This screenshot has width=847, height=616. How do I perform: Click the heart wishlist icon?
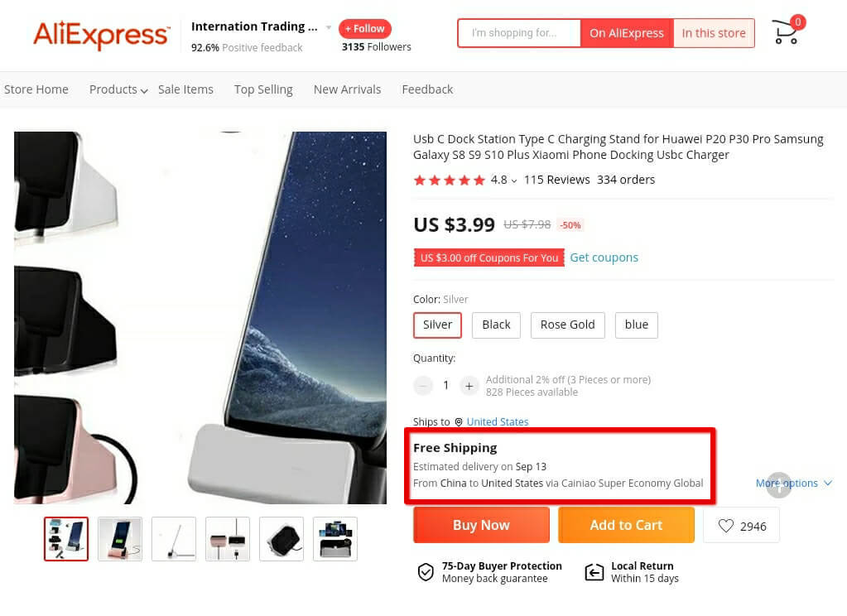pos(726,526)
